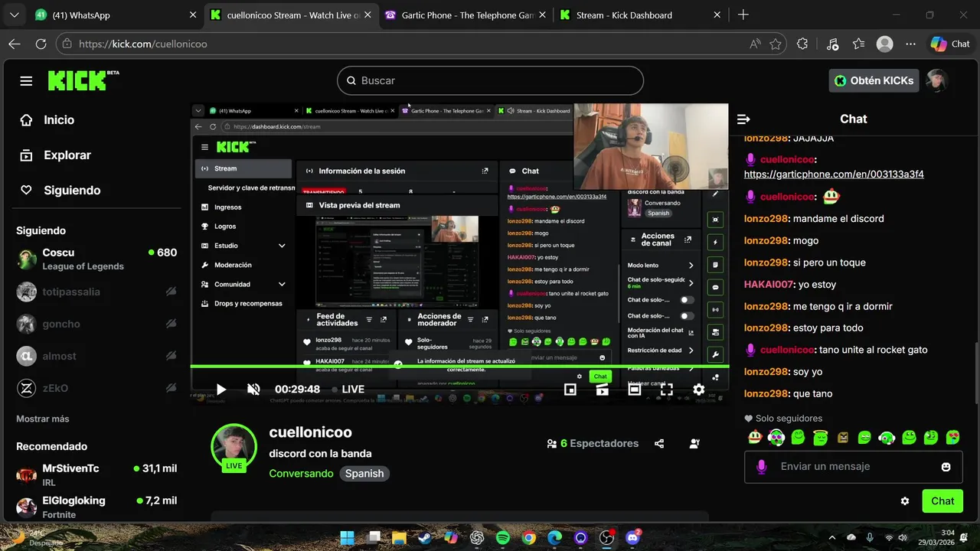This screenshot has width=980, height=551.
Task: Open goncho's channel in sidebar
Action: click(x=96, y=324)
